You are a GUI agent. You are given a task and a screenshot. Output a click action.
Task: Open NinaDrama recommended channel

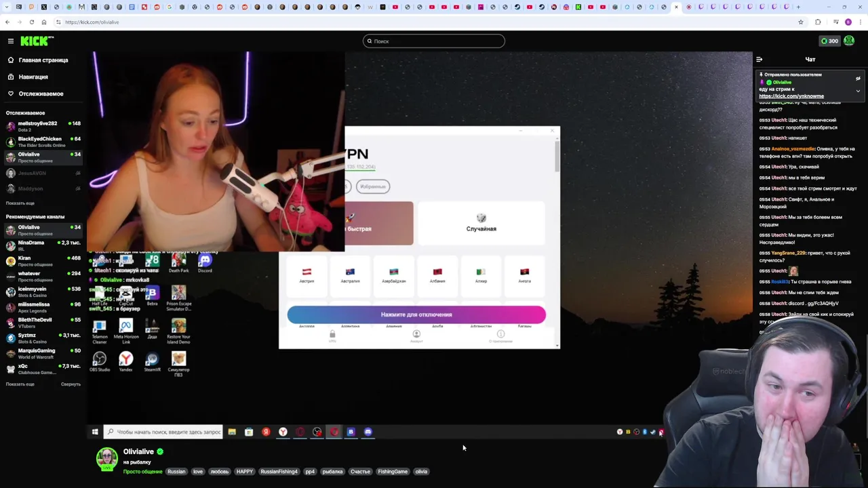[43, 245]
